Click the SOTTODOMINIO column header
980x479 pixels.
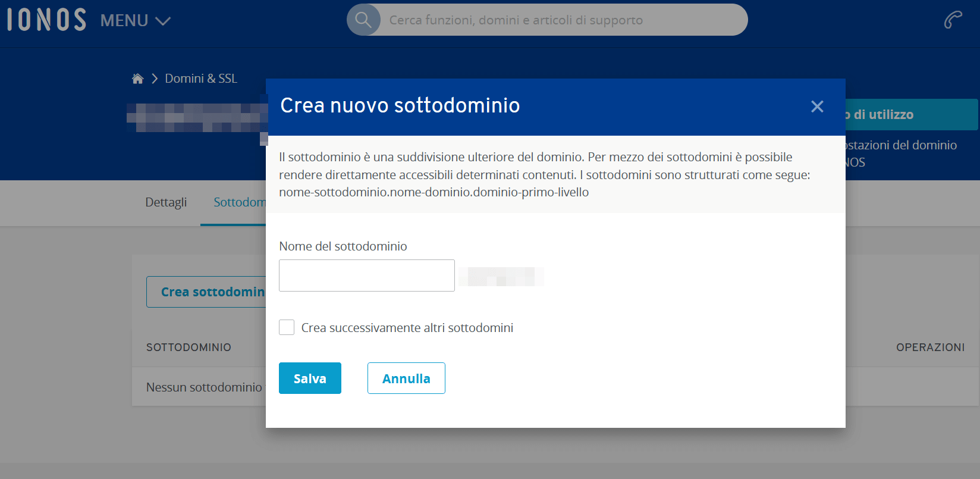(x=189, y=347)
